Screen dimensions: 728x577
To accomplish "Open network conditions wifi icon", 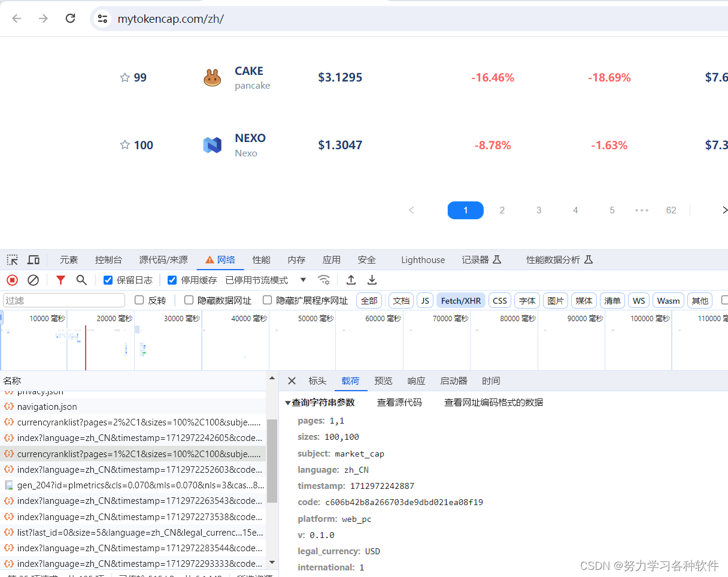I will point(324,280).
